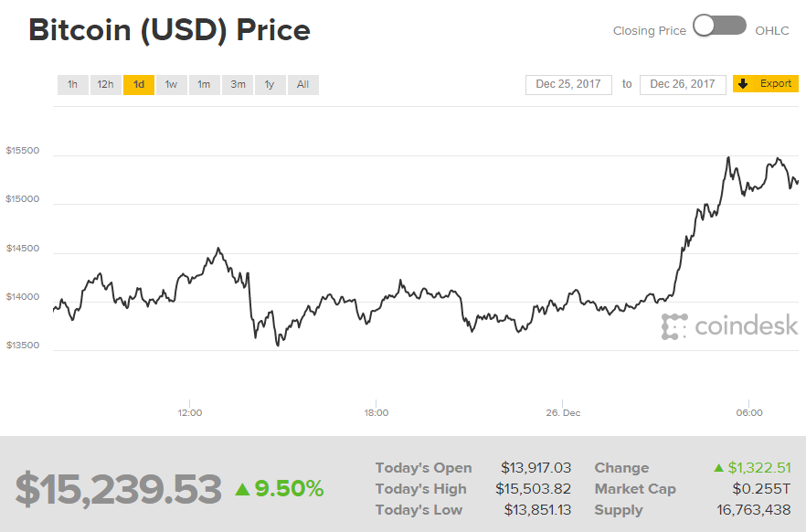Select the 1m time range button
The height and width of the screenshot is (532, 806).
(204, 84)
